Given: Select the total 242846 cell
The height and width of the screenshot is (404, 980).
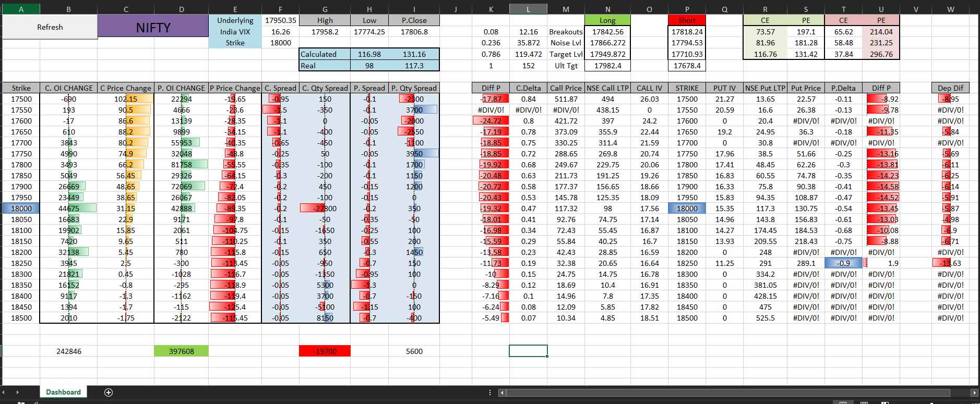Looking at the screenshot, I should [68, 351].
